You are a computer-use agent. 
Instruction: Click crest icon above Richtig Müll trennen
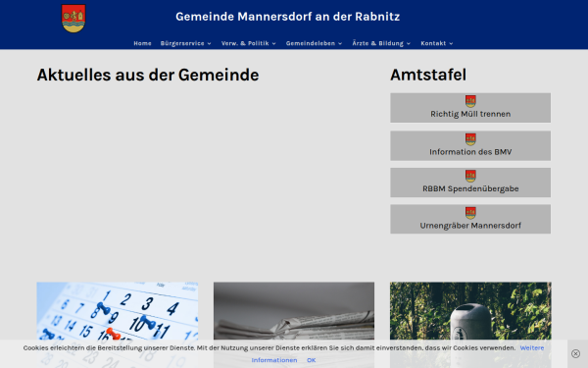(470, 101)
